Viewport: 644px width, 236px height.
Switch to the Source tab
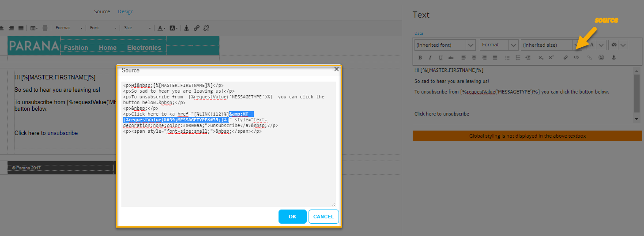tap(102, 11)
